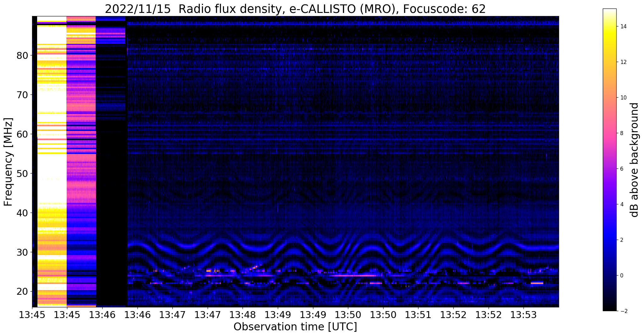Click the colorbar tick value 0
The image size is (644, 336).
point(621,276)
